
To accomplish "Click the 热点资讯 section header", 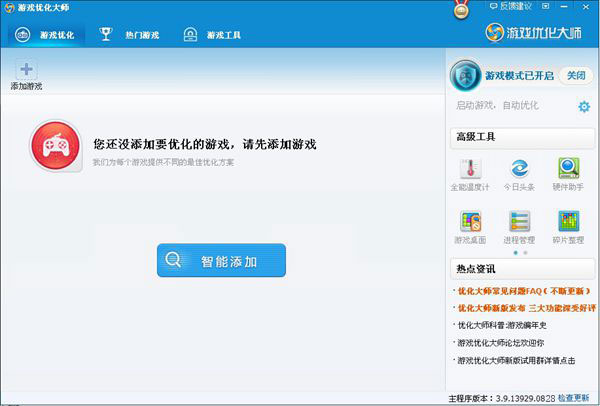I will point(522,269).
